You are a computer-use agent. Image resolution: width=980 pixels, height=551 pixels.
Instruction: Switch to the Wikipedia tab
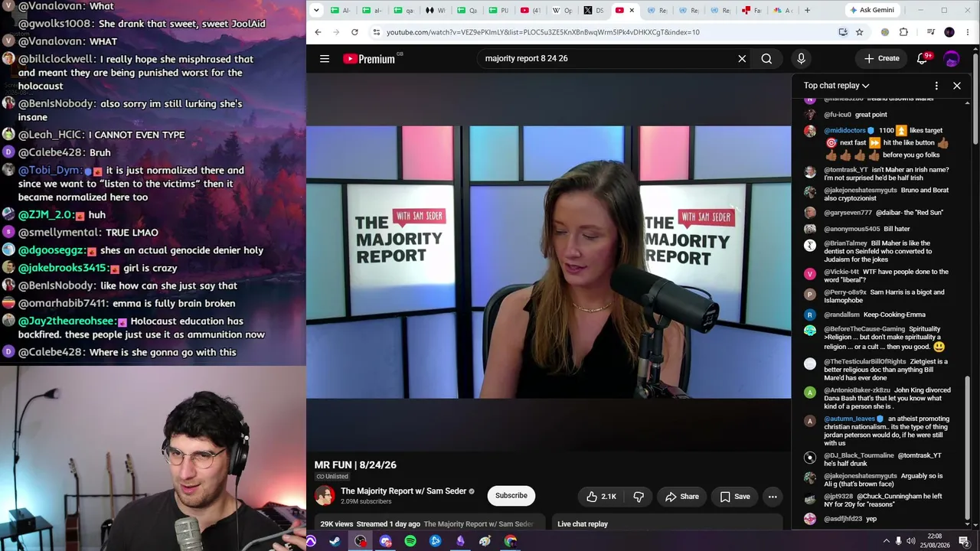(x=561, y=10)
